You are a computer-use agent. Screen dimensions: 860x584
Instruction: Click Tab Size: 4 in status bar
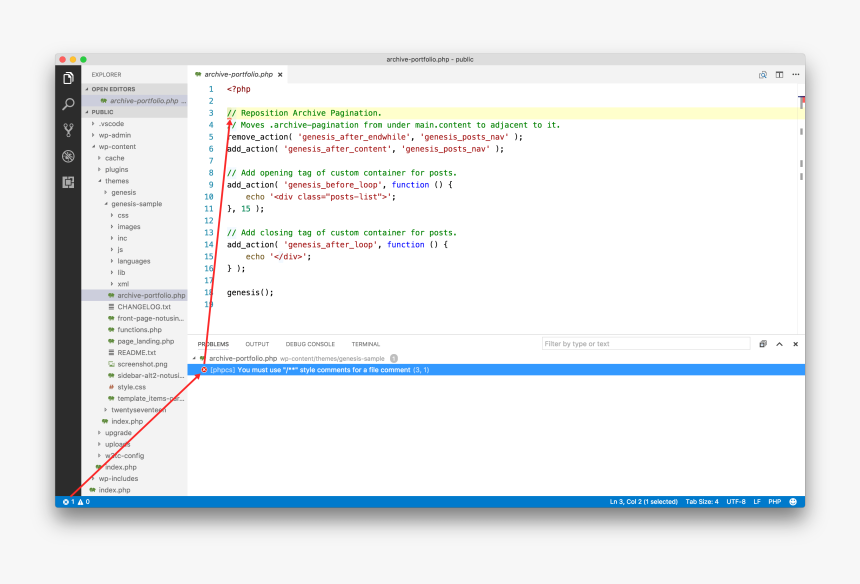(x=701, y=502)
